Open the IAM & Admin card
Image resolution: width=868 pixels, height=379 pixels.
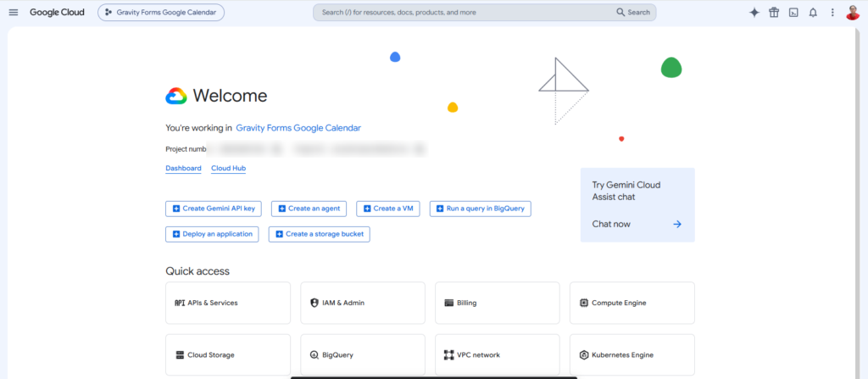[x=363, y=303]
